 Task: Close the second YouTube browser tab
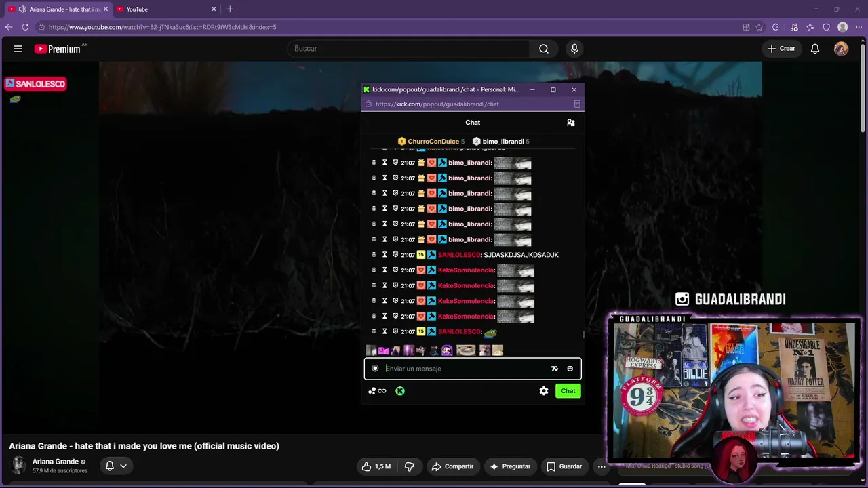pos(214,9)
